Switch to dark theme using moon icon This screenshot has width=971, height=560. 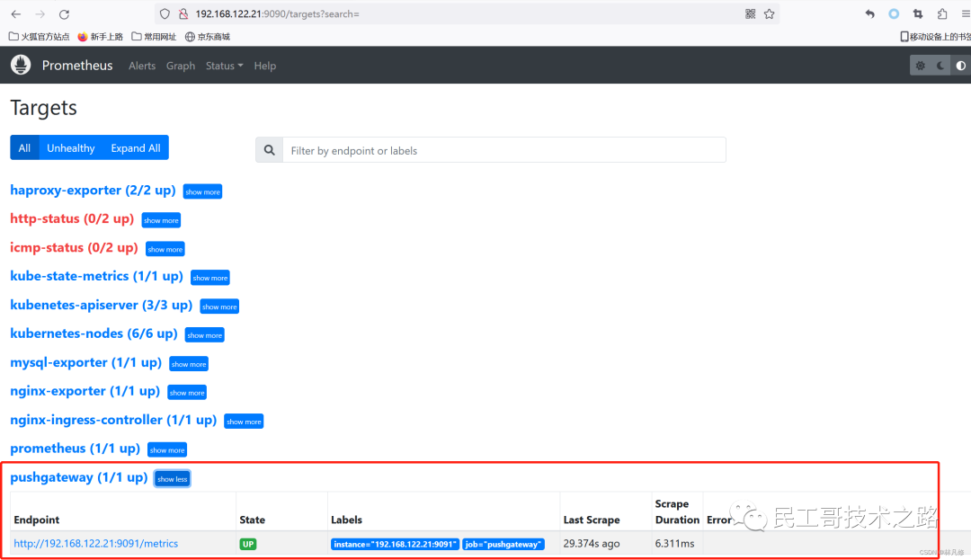[x=940, y=65]
